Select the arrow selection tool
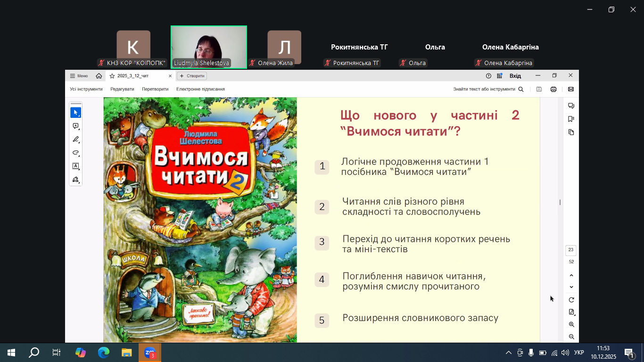 point(75,113)
